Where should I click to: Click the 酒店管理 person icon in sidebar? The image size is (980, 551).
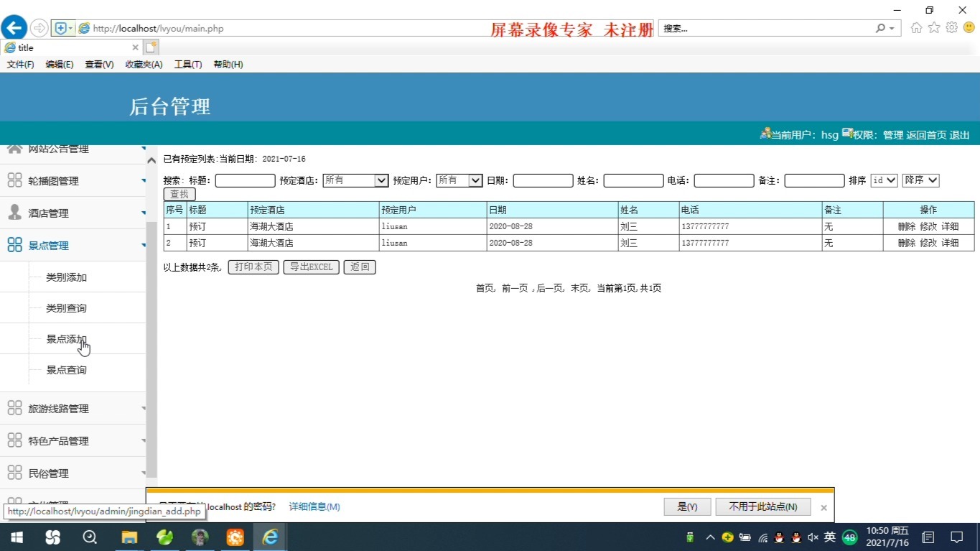point(14,213)
